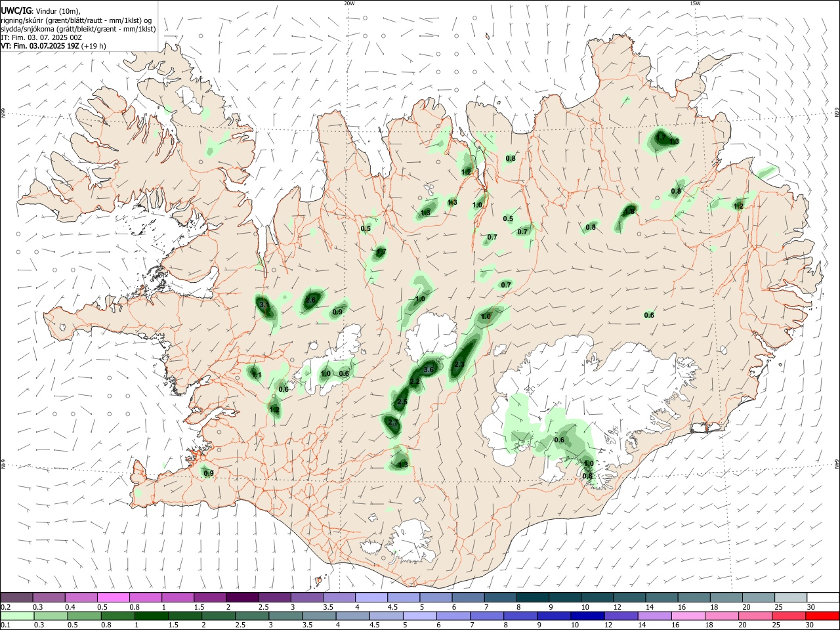Click the 2.5 precipitation value on the map
The height and width of the screenshot is (630, 840).
point(402,402)
